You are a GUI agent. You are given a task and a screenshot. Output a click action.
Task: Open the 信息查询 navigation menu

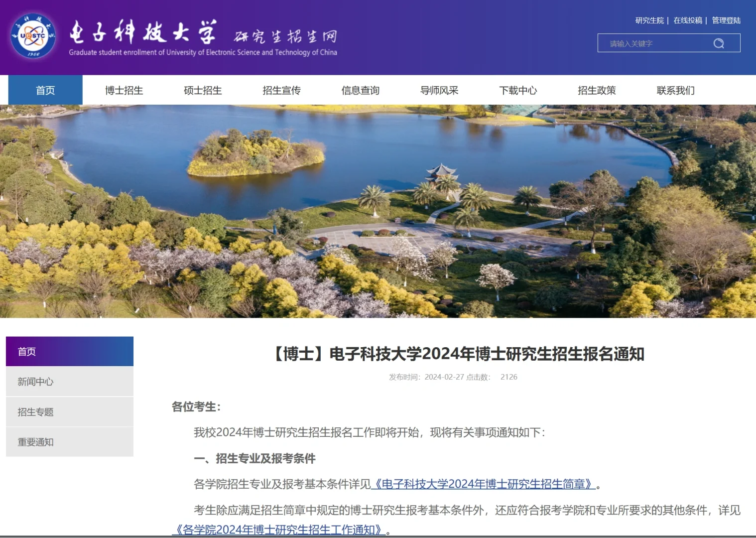361,90
